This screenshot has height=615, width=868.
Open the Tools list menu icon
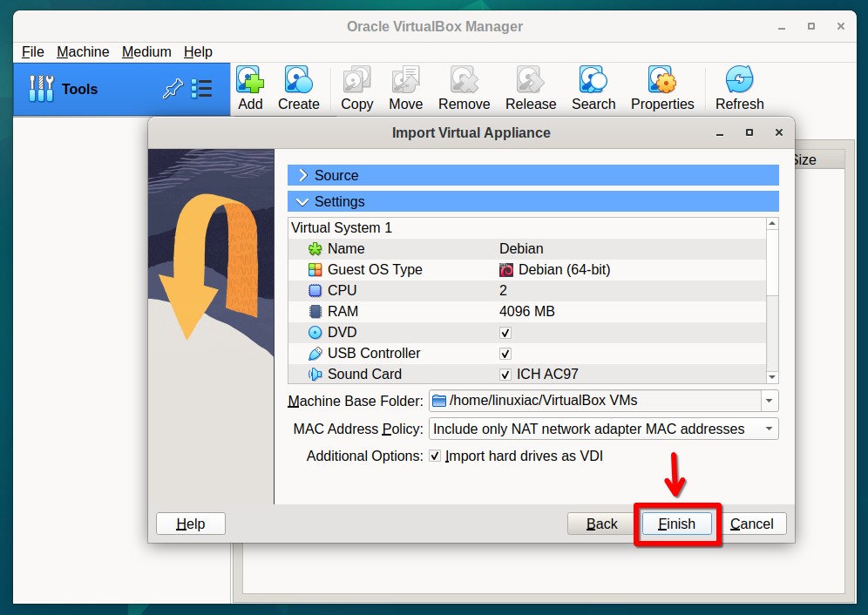[x=201, y=89]
